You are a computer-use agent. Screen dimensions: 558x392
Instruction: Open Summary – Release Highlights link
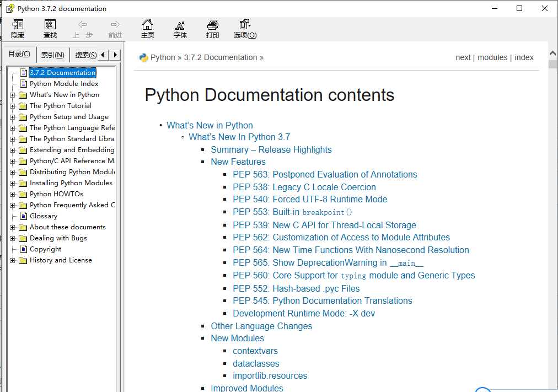tap(271, 150)
